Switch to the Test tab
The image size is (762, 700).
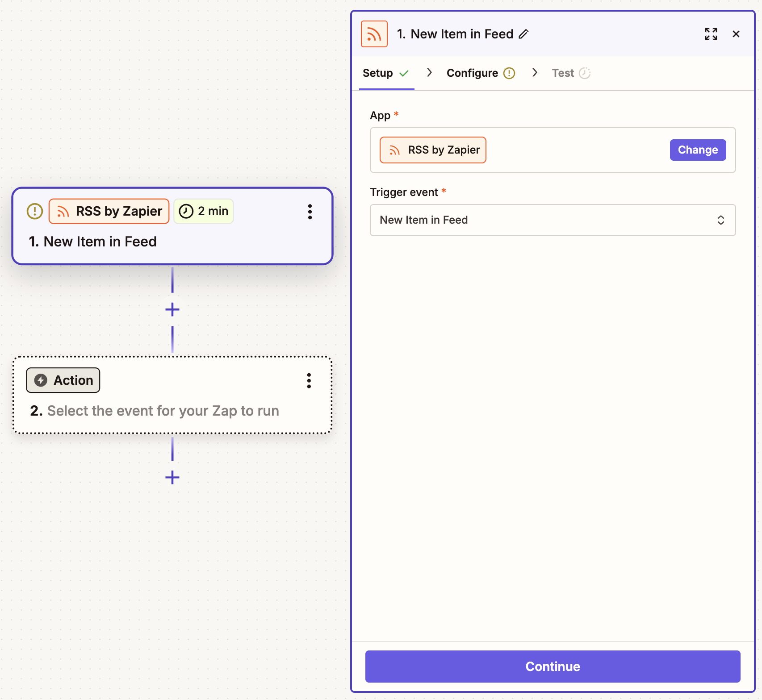point(562,73)
